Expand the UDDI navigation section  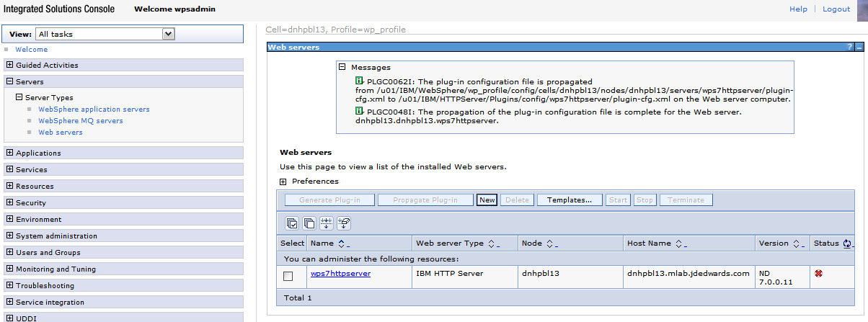pyautogui.click(x=9, y=318)
